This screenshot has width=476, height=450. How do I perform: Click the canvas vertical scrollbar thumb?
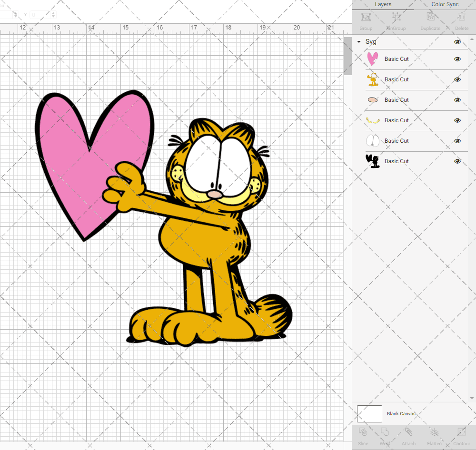[348, 56]
